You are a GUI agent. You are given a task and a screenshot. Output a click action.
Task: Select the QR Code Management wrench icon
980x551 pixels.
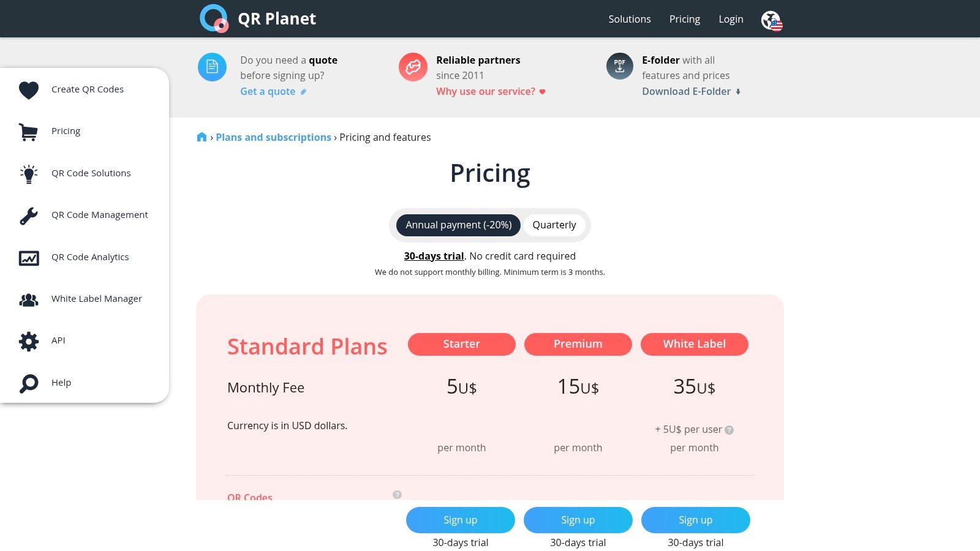28,216
